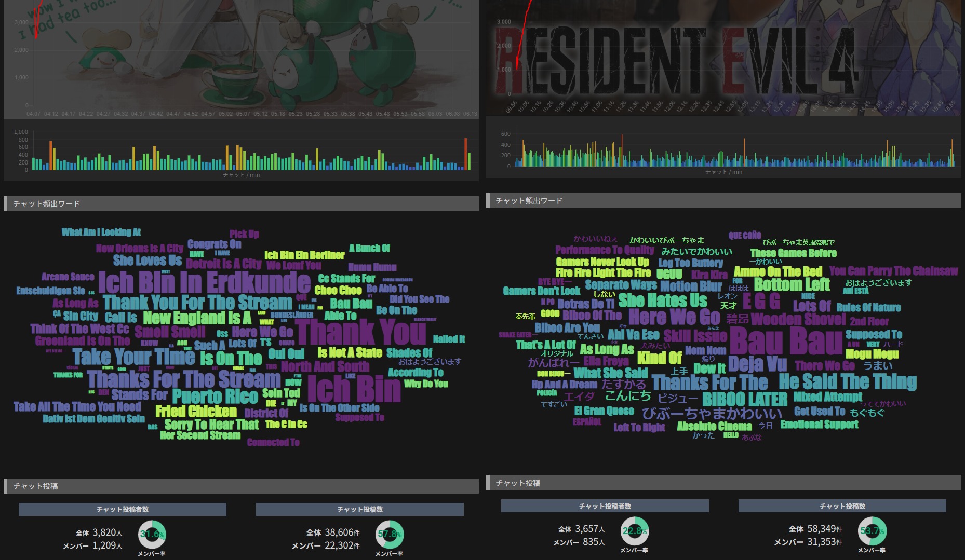The image size is (965, 560).
Task: Click 'Absolute Cinema' in the word cloud
Action: (714, 427)
